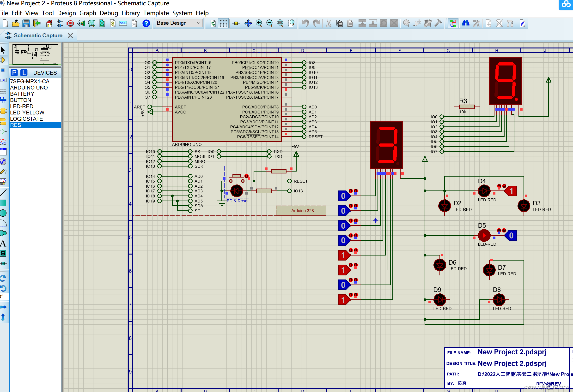Select BATTERY in the devices list
Screen dimensions: 573x392
point(35,94)
